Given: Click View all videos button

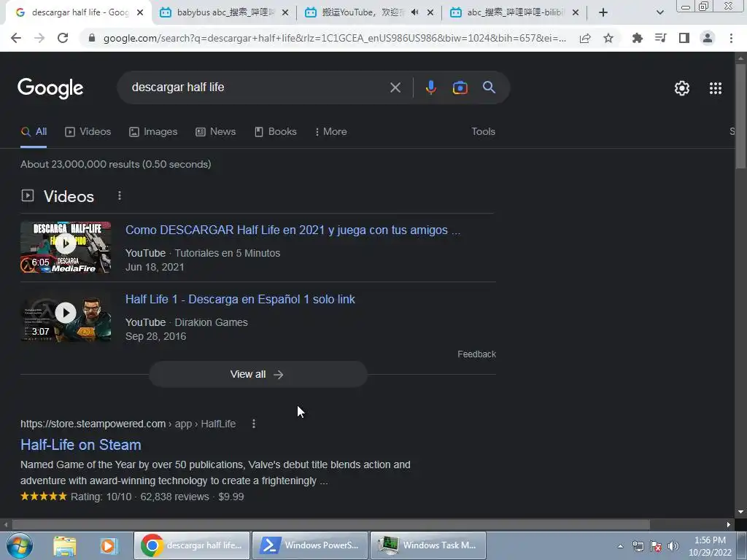Looking at the screenshot, I should tap(258, 374).
